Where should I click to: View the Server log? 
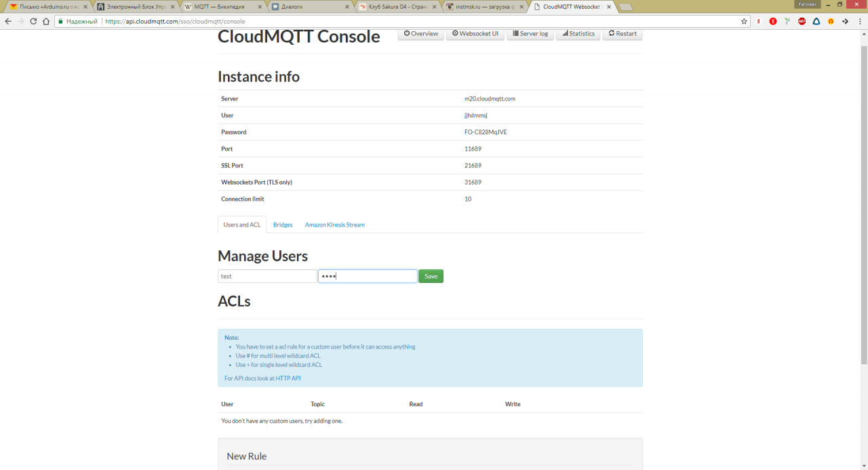click(x=530, y=33)
